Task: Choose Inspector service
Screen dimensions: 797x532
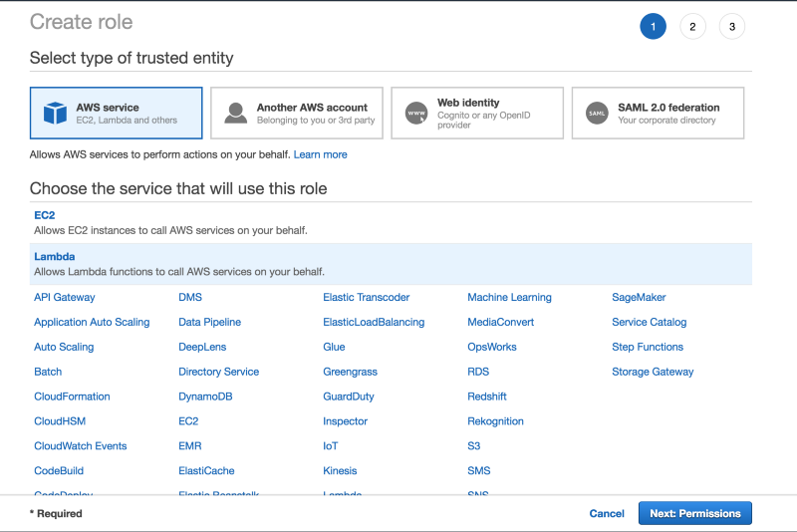Action: 345,421
